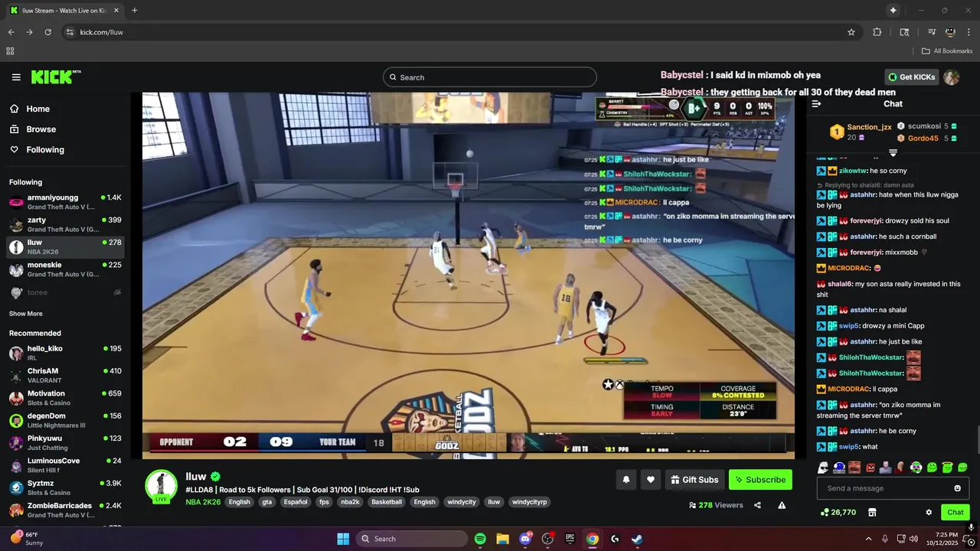Screen dimensions: 980x551
Task: Click the nba2k tag
Action: point(350,502)
